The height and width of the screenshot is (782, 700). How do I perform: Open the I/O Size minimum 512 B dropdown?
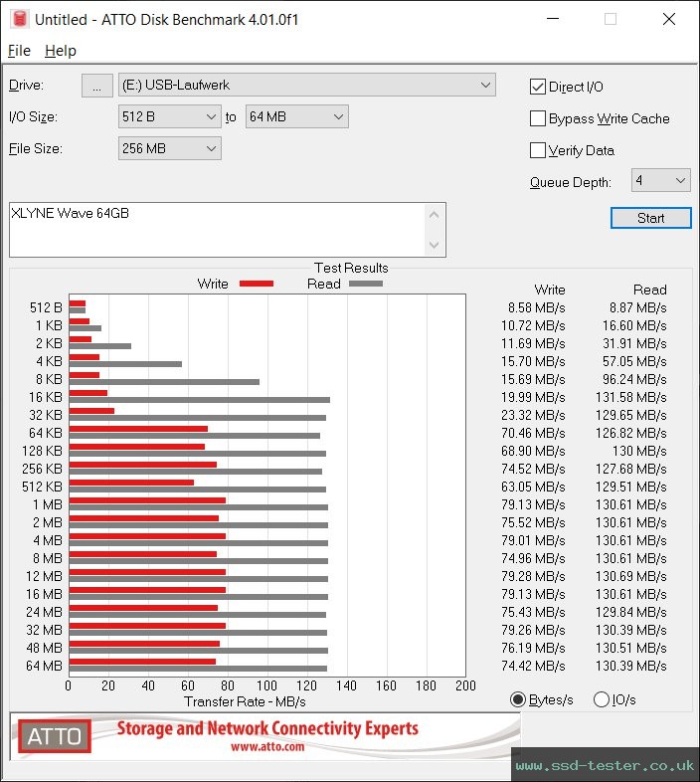(169, 116)
